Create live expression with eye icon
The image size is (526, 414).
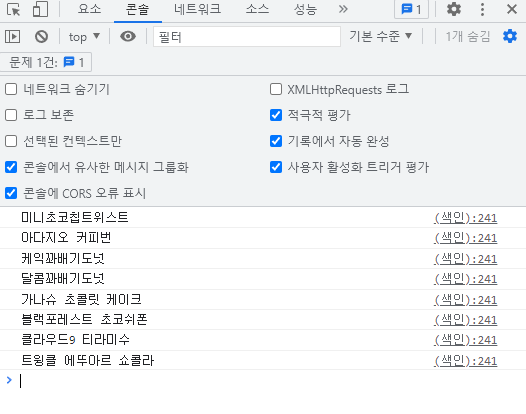pos(128,36)
